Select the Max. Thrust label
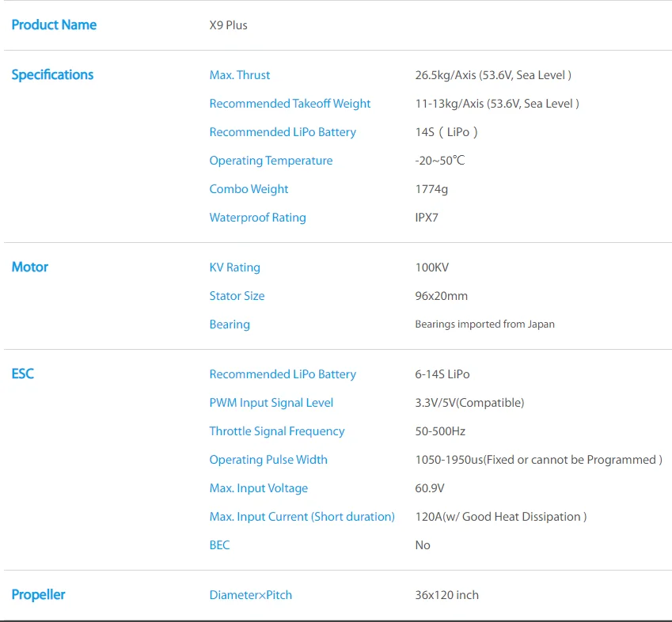Screen dimensions: 672x622 (x=240, y=75)
